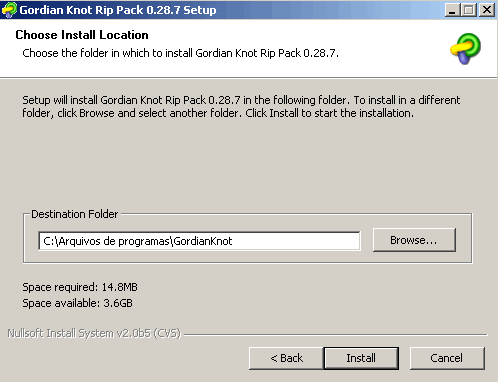498x382 pixels.
Task: Click the window title text 'Gordian Knot Rip Pack 0.28.7 Setup'
Action: [x=118, y=10]
